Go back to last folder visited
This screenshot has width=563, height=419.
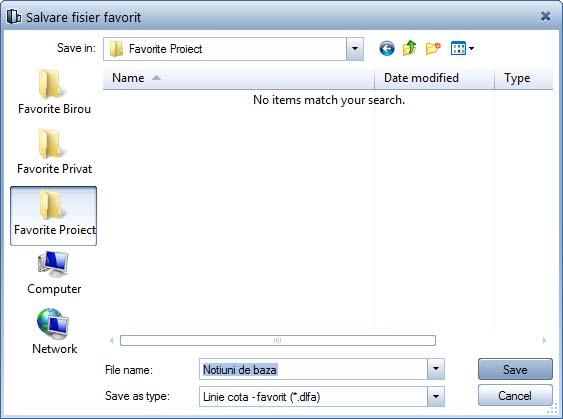pyautogui.click(x=387, y=48)
